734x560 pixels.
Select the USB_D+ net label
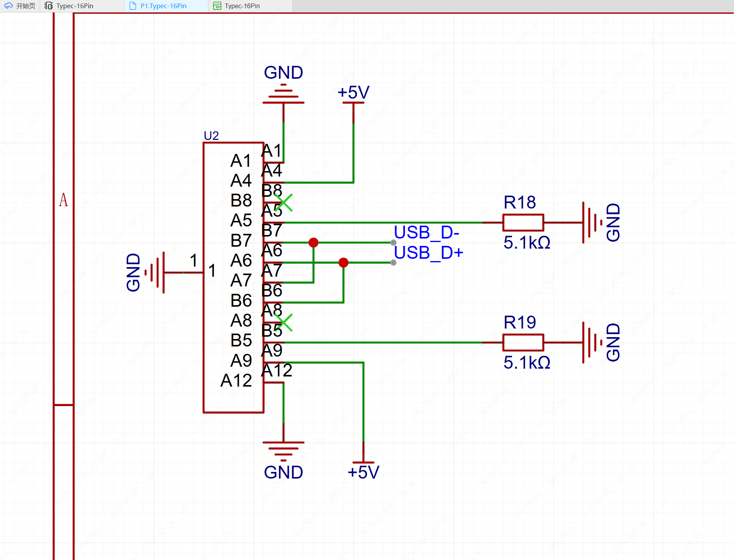428,253
